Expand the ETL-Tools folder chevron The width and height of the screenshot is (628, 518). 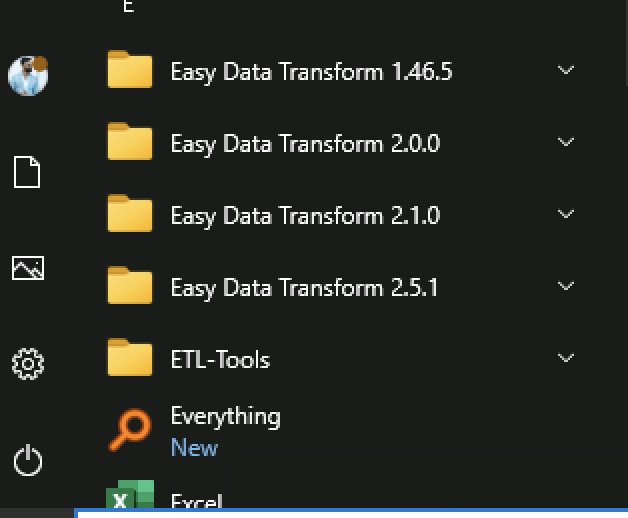pyautogui.click(x=566, y=357)
